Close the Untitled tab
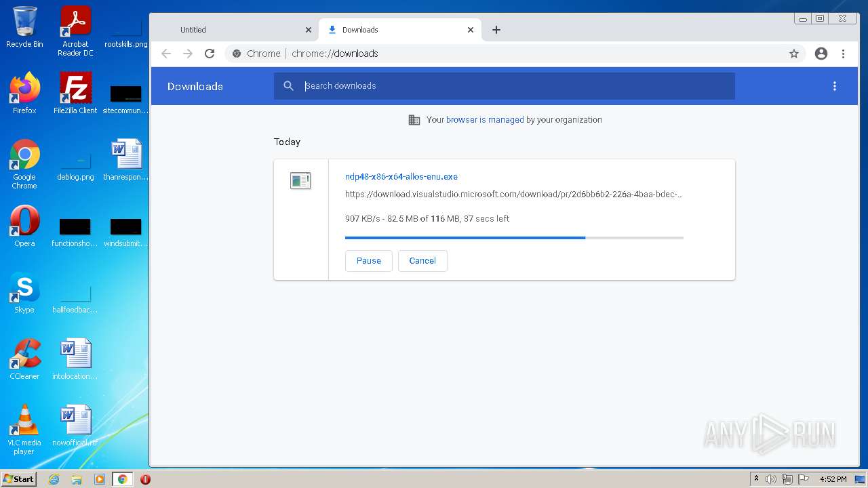Image resolution: width=868 pixels, height=488 pixels. tap(308, 30)
